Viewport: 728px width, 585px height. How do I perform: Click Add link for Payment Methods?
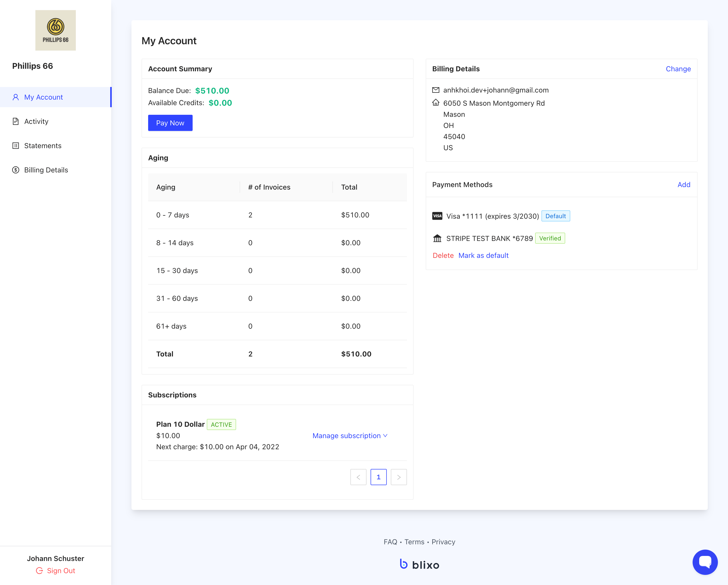(x=684, y=185)
